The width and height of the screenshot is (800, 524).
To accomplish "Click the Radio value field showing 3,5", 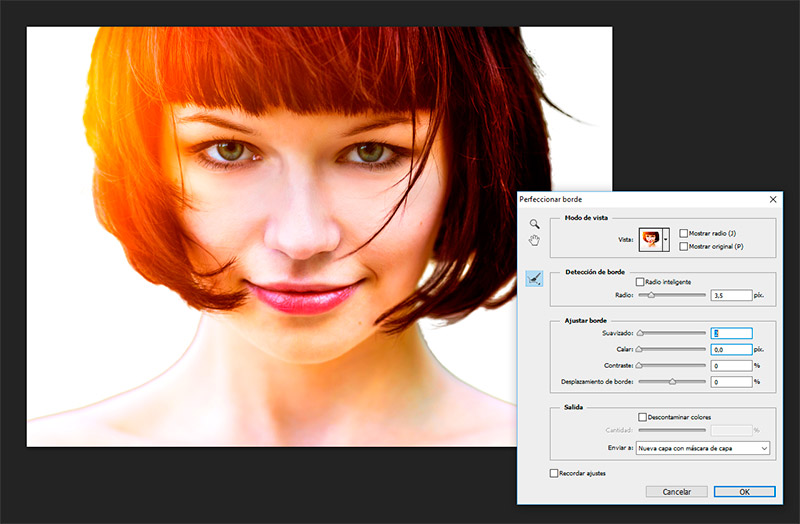I will coord(730,296).
